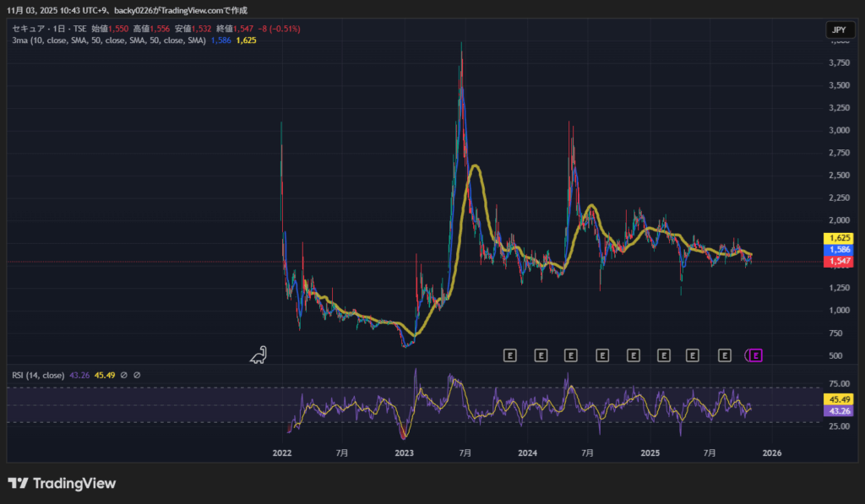Click the rightmost white E earnings marker
The image size is (865, 504).
tap(725, 355)
